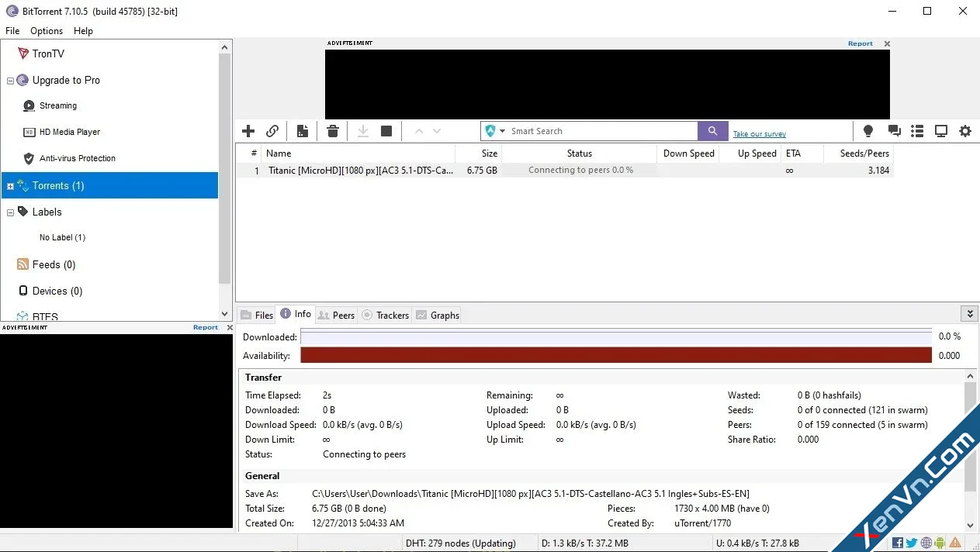The height and width of the screenshot is (552, 980).
Task: Remove the torrent with the trash icon
Action: (333, 131)
